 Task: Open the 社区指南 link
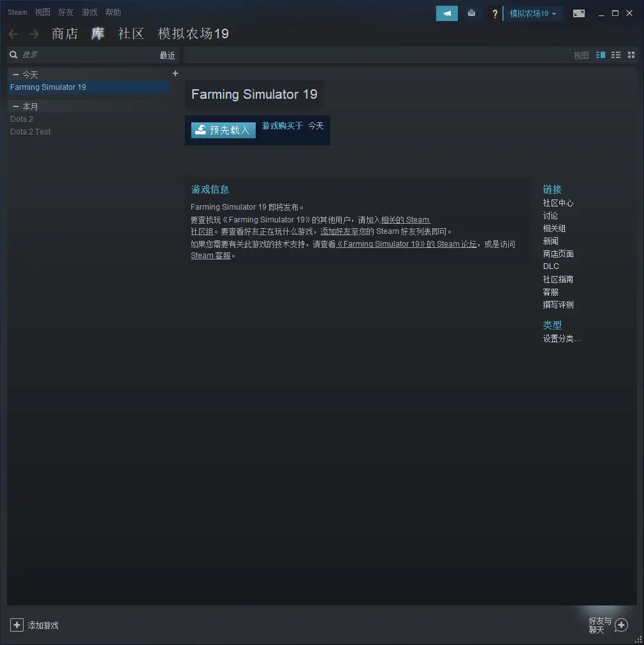click(558, 279)
